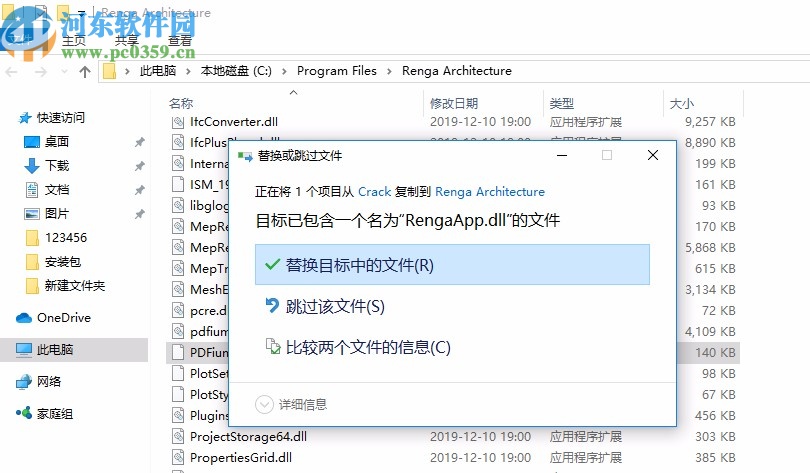The height and width of the screenshot is (473, 810).
Task: Expand chevron after Program Files breadcrumb
Action: point(389,71)
